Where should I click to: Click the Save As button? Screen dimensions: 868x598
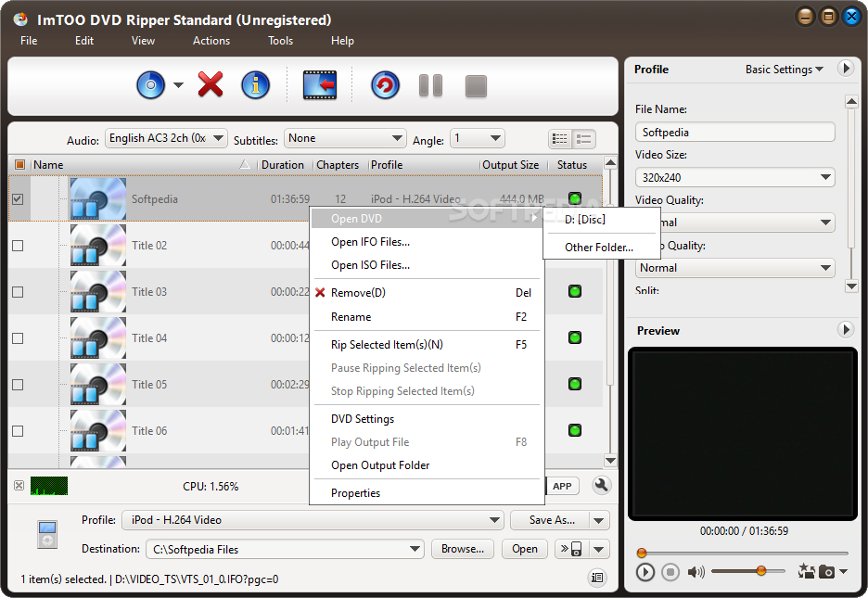[x=551, y=520]
